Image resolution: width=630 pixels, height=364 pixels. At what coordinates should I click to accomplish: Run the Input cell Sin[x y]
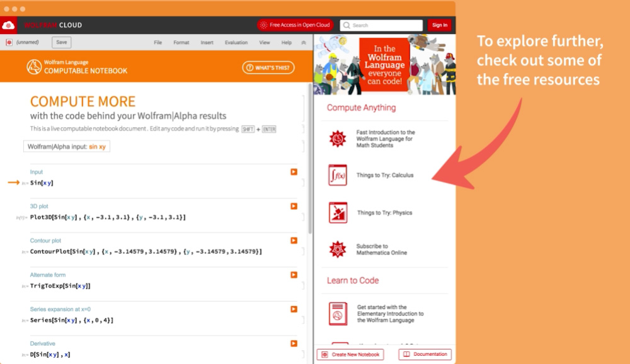[x=294, y=172]
